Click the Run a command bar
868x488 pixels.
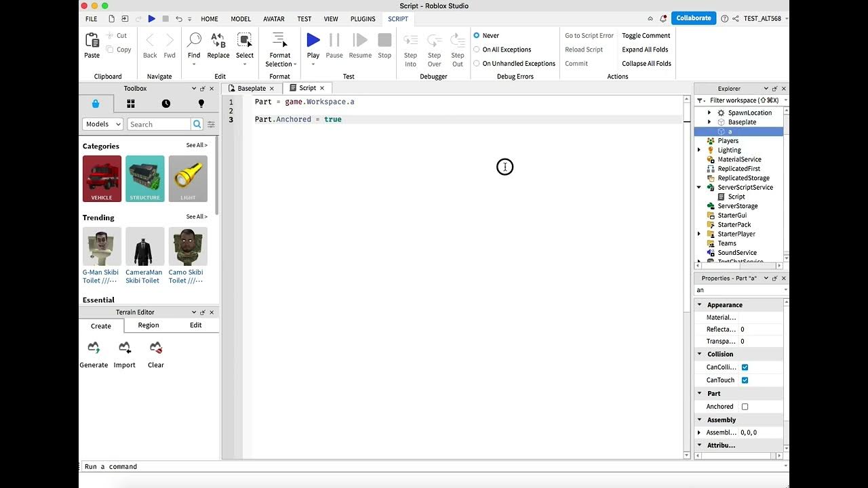[434, 466]
